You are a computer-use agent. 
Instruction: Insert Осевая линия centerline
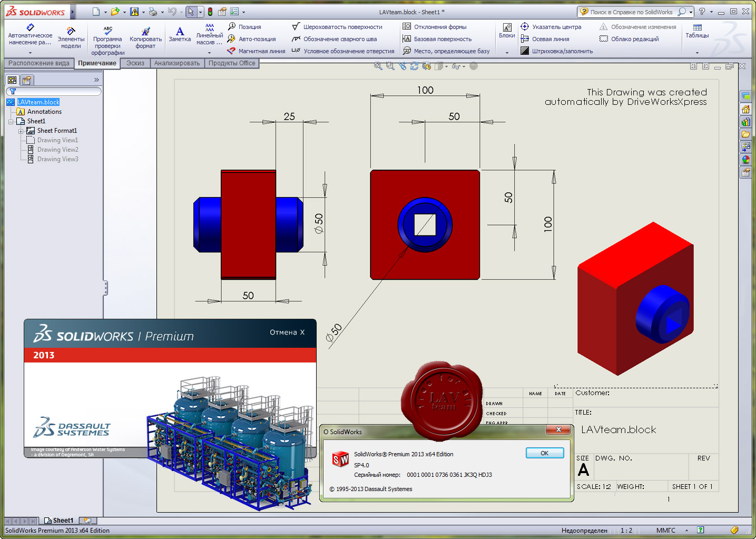point(545,39)
